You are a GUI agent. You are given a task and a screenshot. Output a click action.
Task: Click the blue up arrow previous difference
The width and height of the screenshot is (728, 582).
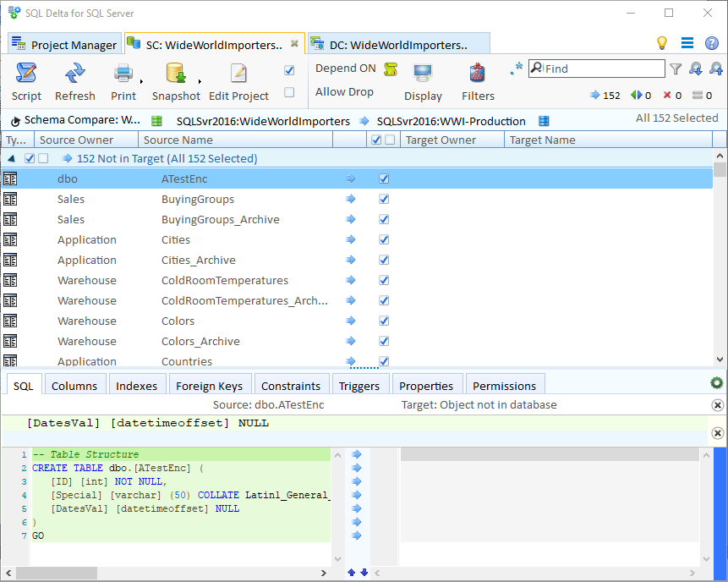pos(352,572)
